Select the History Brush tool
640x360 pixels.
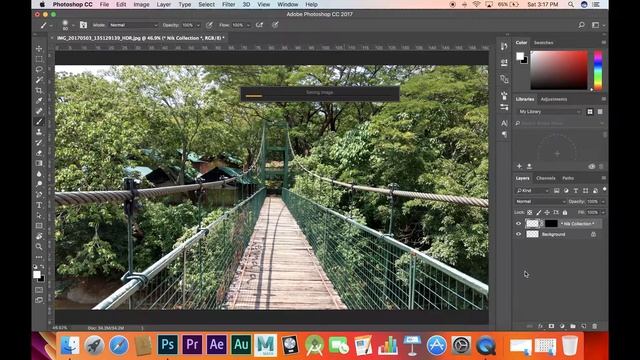click(39, 142)
